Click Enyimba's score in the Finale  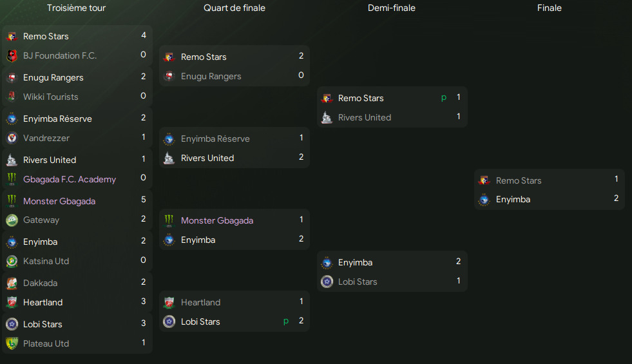pyautogui.click(x=616, y=199)
